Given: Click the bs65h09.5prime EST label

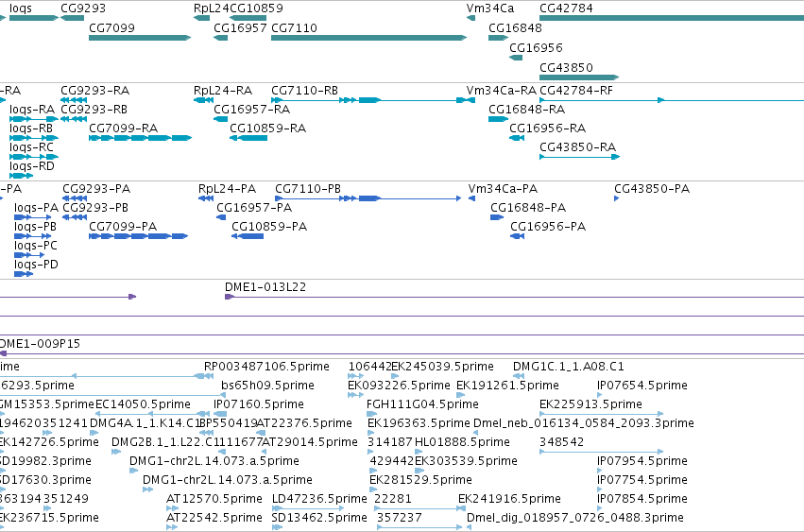Looking at the screenshot, I should click(x=267, y=386).
